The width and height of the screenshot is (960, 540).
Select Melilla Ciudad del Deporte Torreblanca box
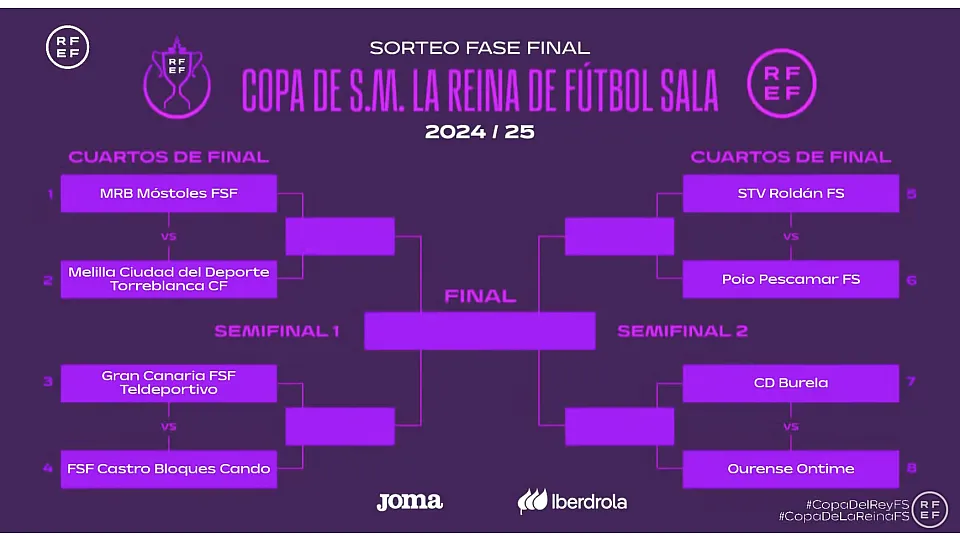tap(168, 279)
